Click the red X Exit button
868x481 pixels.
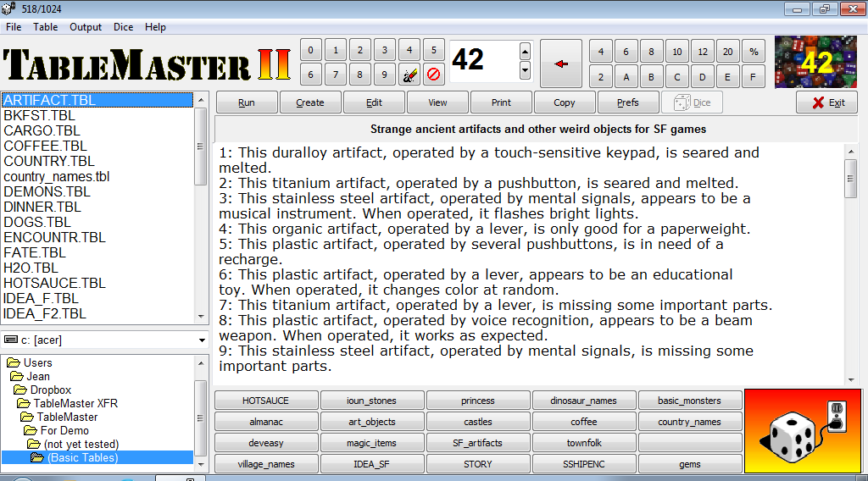tap(827, 102)
